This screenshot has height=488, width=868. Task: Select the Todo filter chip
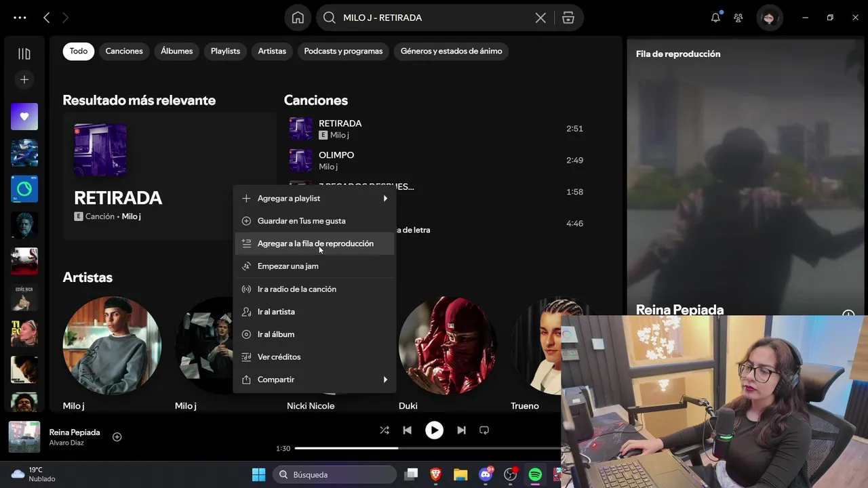[79, 52]
